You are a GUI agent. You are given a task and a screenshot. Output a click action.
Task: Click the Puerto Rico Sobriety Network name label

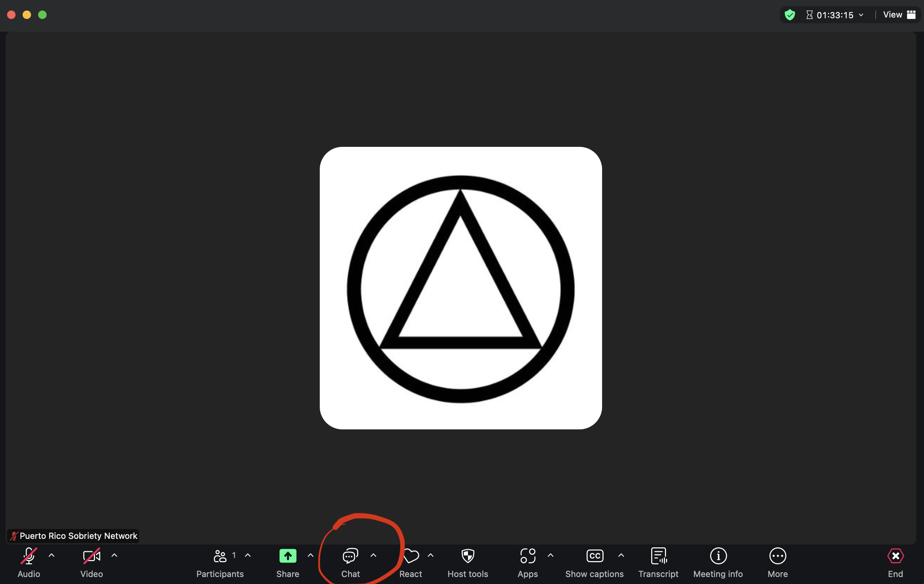click(73, 536)
